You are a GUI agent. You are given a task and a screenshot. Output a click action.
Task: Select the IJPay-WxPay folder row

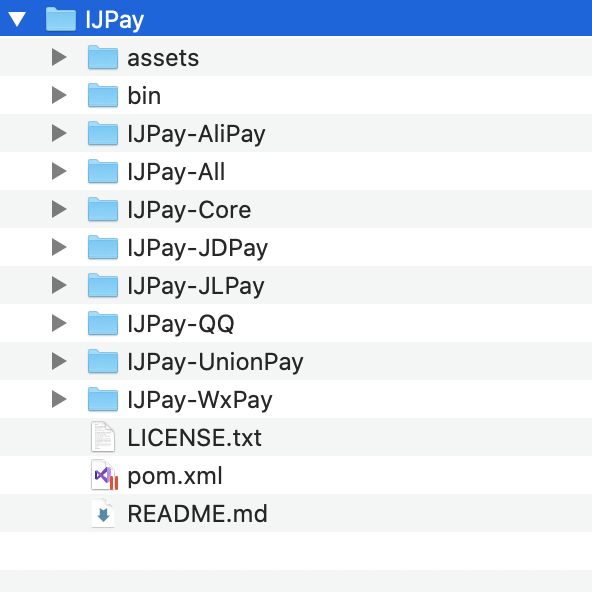point(296,399)
